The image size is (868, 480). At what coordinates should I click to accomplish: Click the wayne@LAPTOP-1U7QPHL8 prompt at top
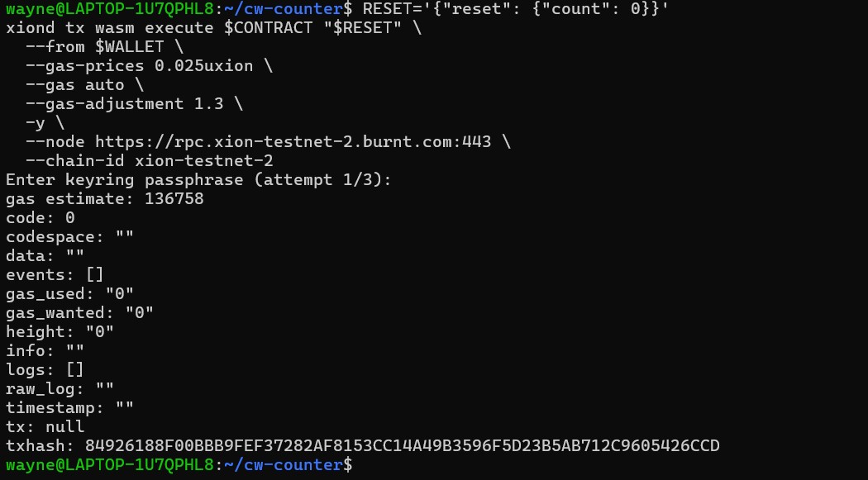[x=110, y=9]
